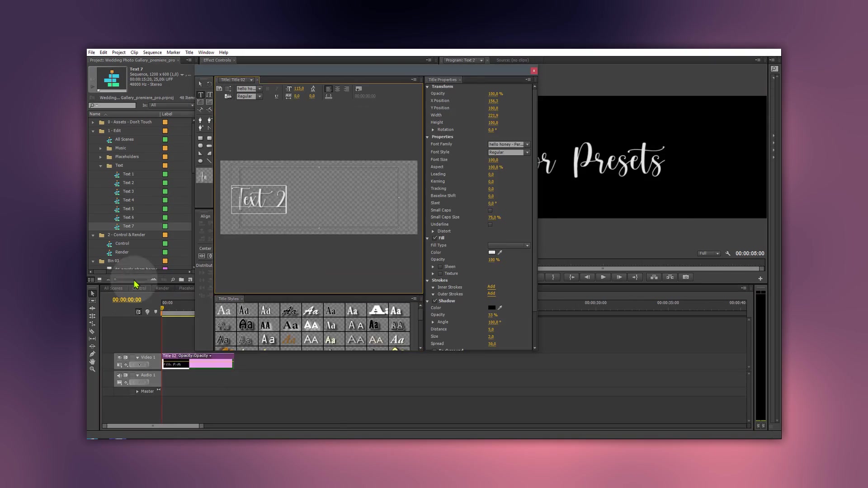Toggle Show Background Video icon
The height and width of the screenshot is (488, 868).
359,89
